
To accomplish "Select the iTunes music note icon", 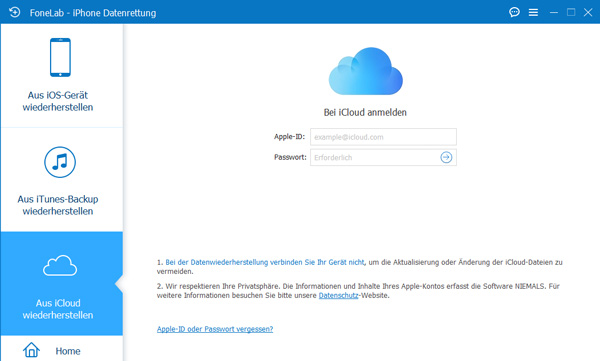I will [x=60, y=162].
